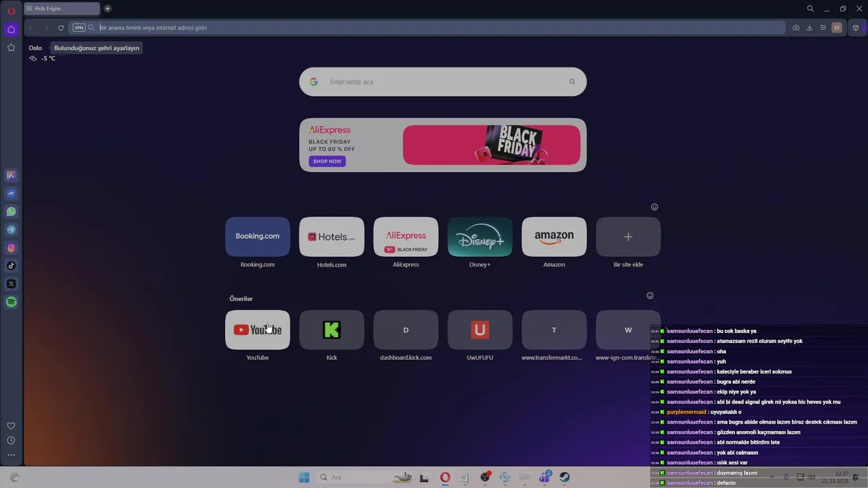Screen dimensions: 868x488
Task: Open the www-ign-com.translate suggestion tile
Action: [x=628, y=330]
